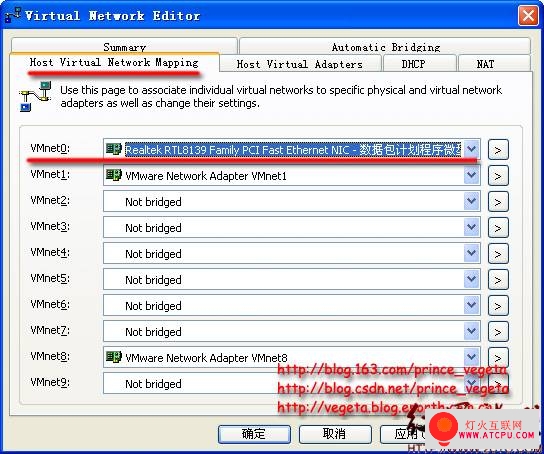The width and height of the screenshot is (544, 454).
Task: Click the Virtual Network Editor title icon
Action: (12, 16)
